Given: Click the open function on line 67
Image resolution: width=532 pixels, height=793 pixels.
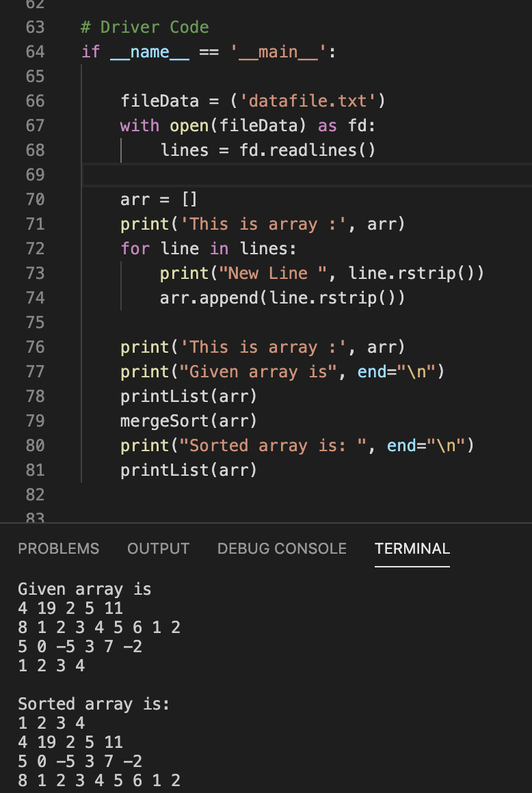Looking at the screenshot, I should [191, 125].
